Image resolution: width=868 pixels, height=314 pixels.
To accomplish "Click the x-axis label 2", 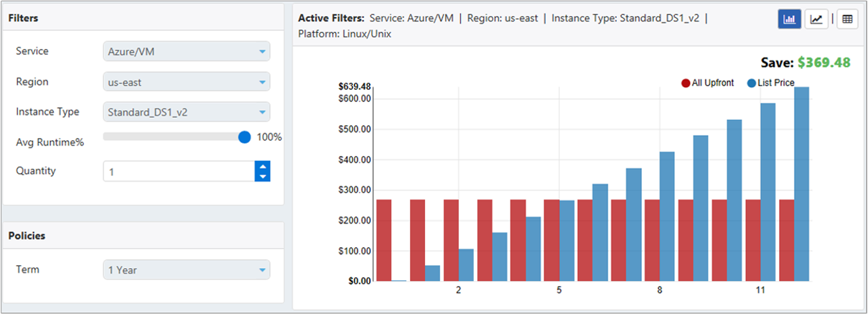I will pos(458,290).
